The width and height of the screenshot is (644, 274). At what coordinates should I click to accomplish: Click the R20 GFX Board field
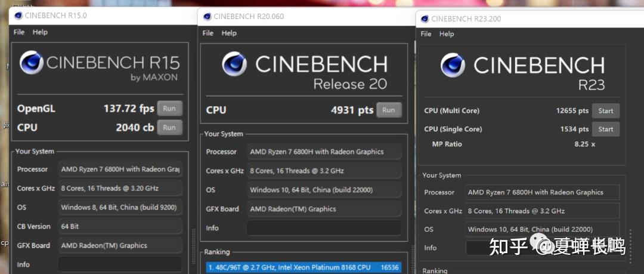coord(324,208)
